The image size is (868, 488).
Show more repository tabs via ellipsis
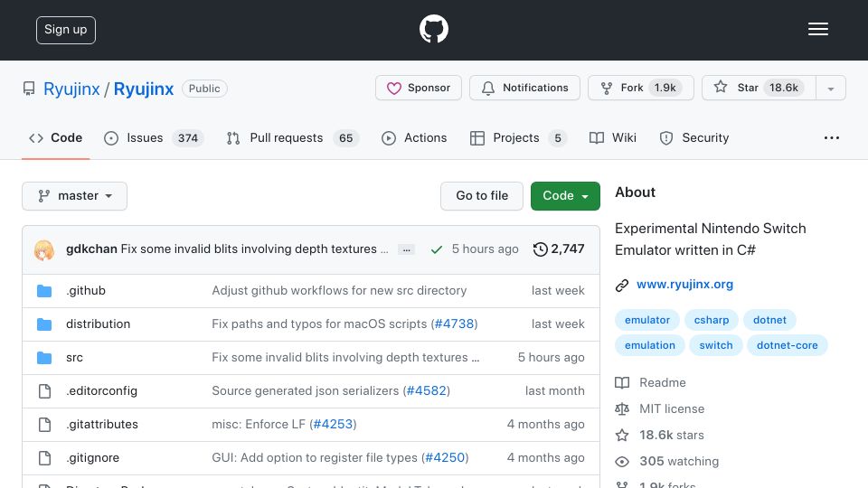coord(832,137)
